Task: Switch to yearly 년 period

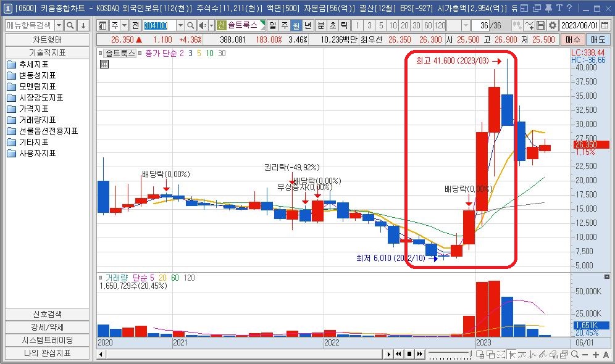Action: pos(308,25)
